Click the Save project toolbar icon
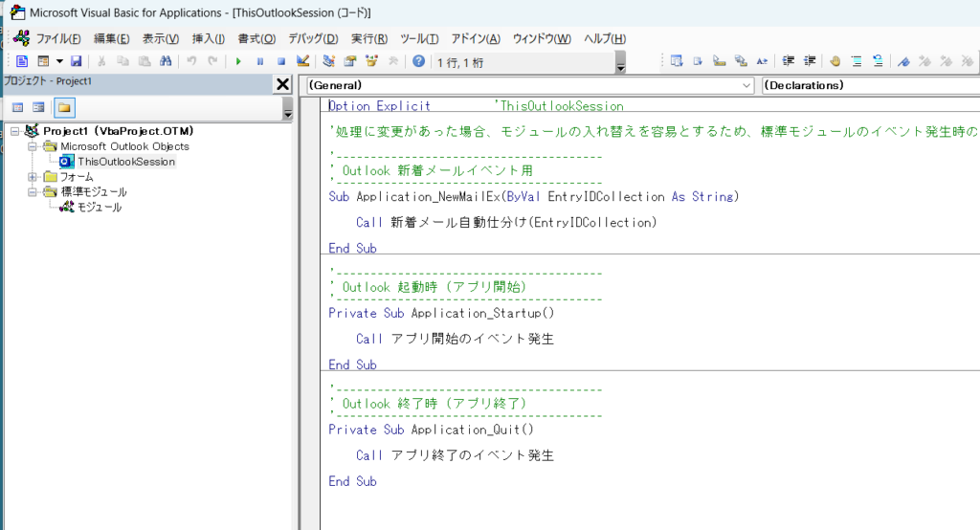 coord(76,61)
